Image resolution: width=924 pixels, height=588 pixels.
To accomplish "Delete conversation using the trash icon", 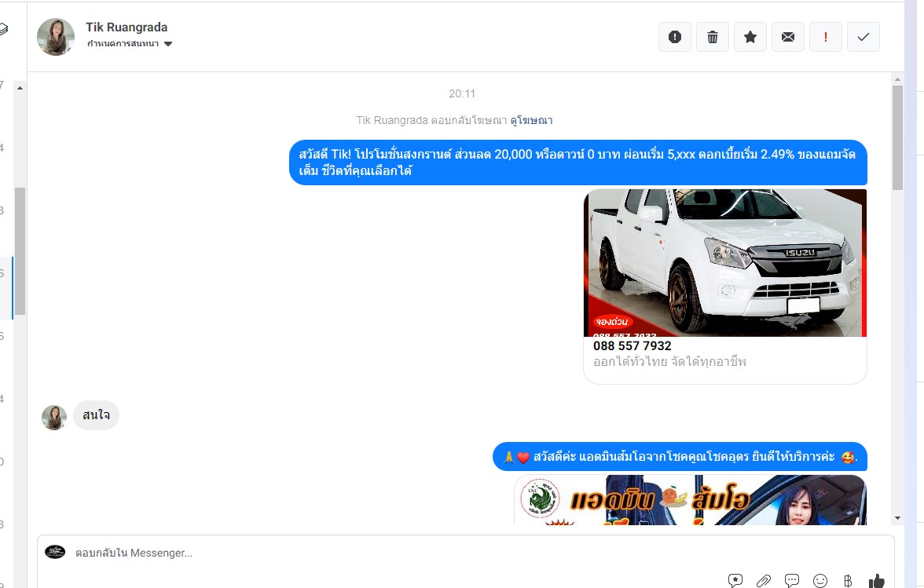I will (713, 37).
